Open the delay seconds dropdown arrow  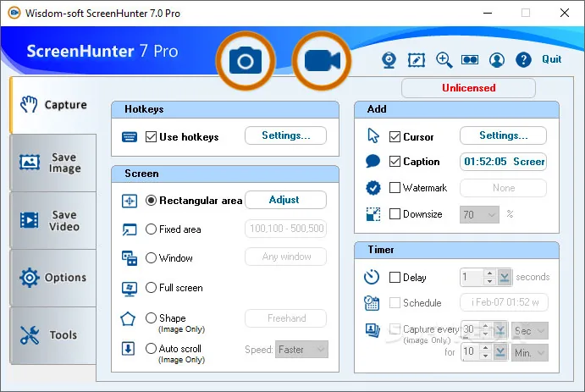pyautogui.click(x=505, y=277)
